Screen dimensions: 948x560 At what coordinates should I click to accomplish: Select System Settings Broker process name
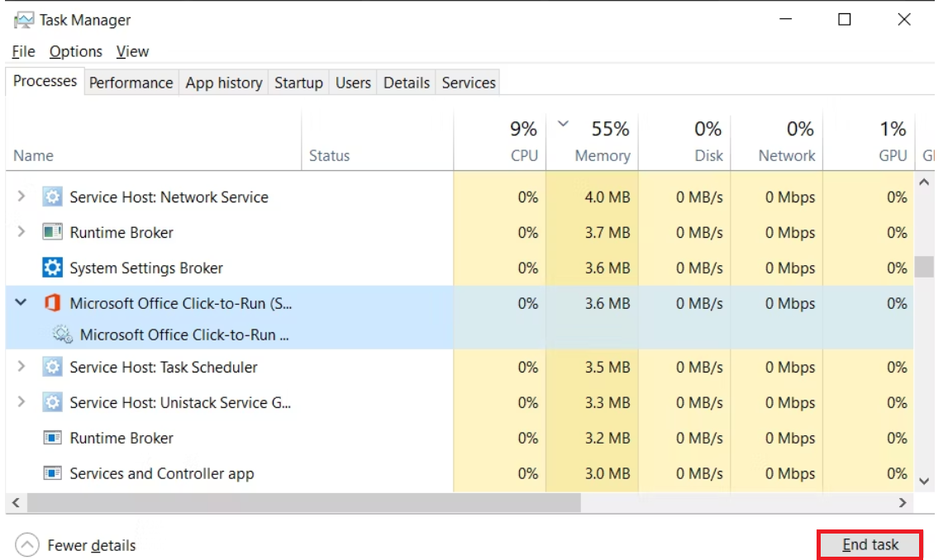146,268
